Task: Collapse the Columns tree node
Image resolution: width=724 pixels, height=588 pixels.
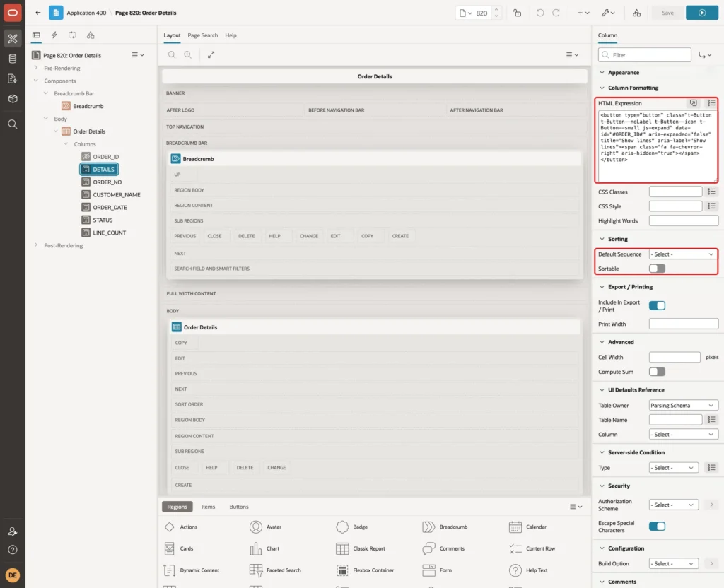Action: pyautogui.click(x=66, y=144)
